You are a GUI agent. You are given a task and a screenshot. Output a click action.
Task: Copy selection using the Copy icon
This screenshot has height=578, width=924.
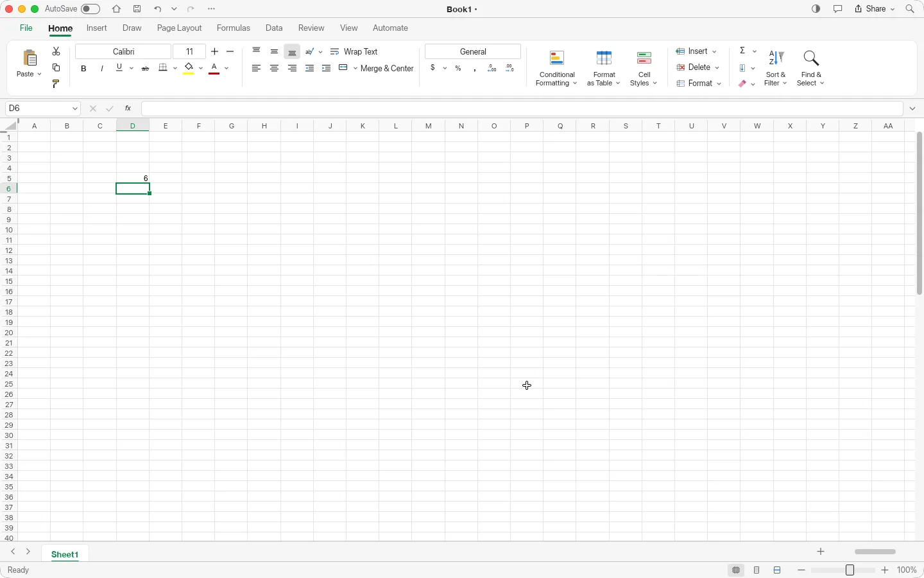[56, 67]
